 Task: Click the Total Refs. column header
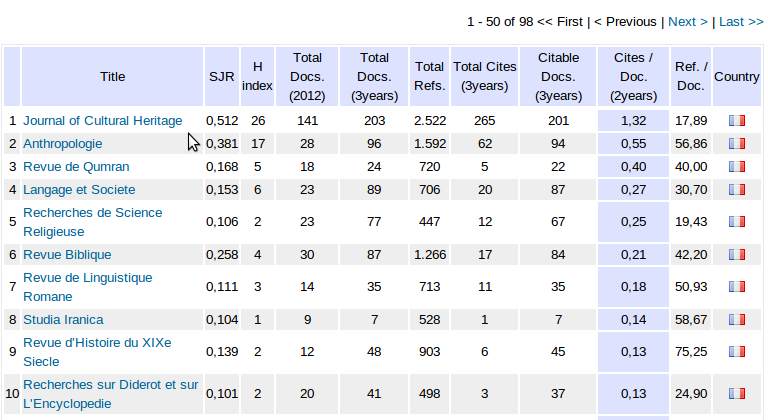(x=430, y=76)
